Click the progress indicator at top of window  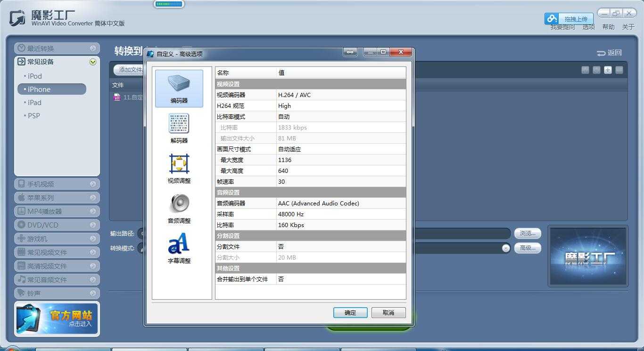[169, 4]
